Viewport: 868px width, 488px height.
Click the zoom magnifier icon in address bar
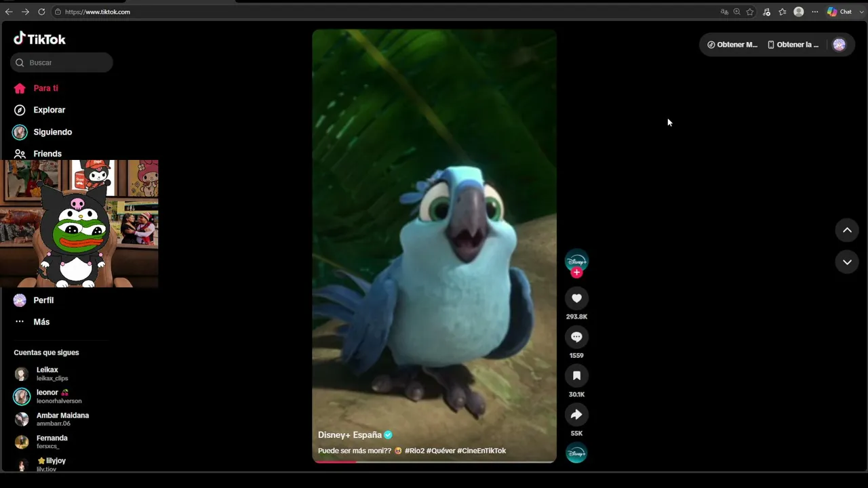[737, 12]
